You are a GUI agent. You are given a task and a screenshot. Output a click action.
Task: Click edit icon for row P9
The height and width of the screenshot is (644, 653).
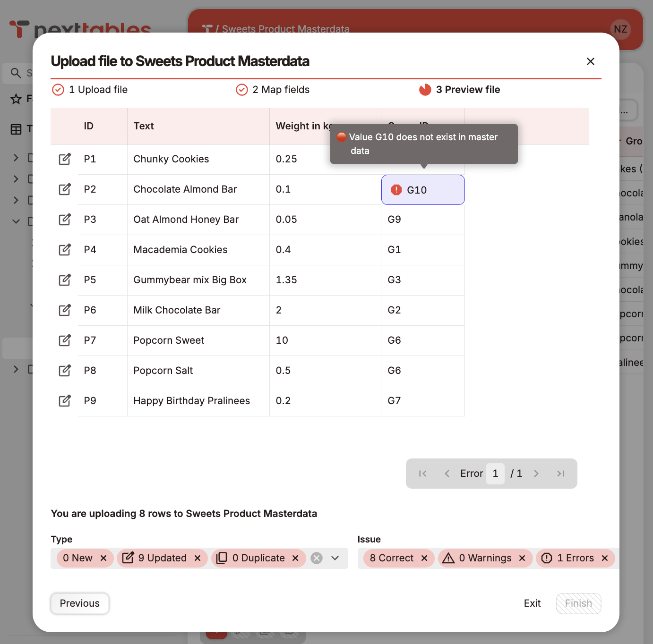pos(65,401)
